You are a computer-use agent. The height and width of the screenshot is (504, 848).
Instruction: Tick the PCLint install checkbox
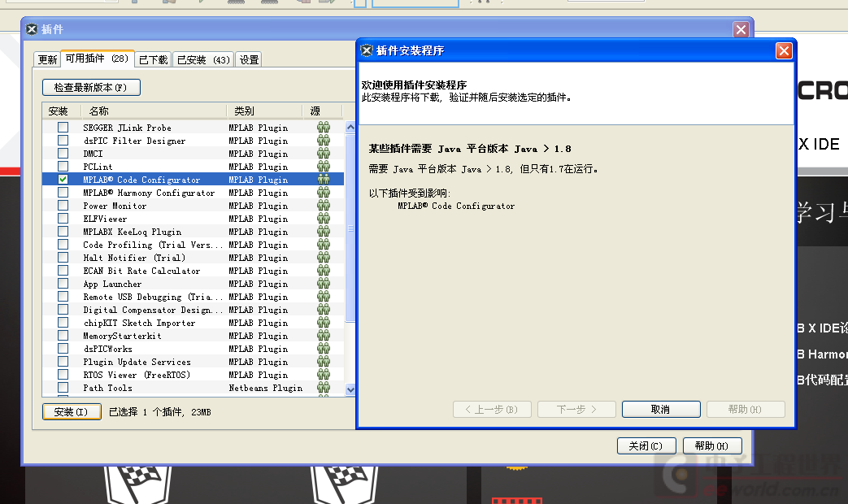point(63,166)
